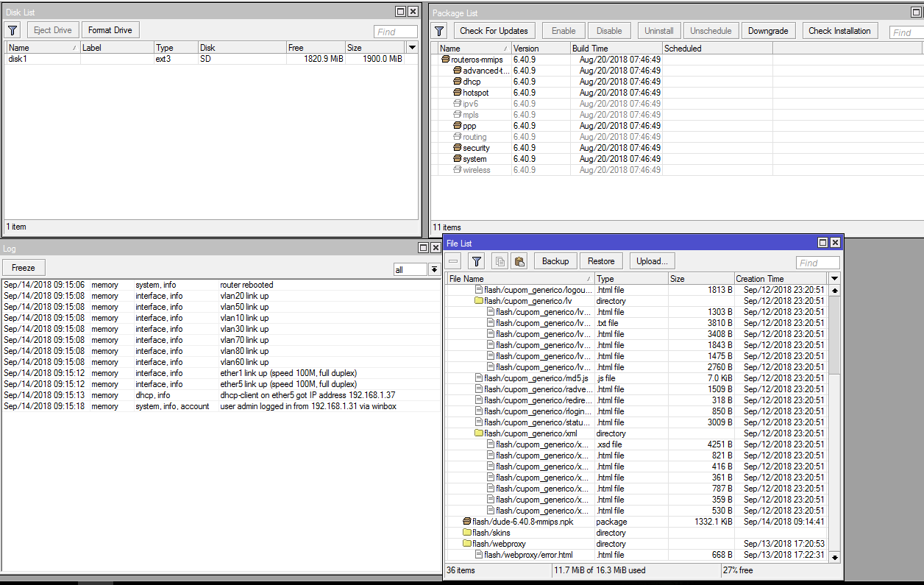
Task: Select the .xsd file row sized 4251 B
Action: point(638,444)
